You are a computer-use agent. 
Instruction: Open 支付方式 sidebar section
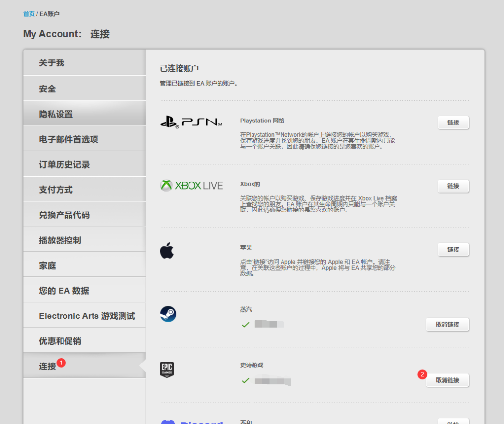[56, 190]
